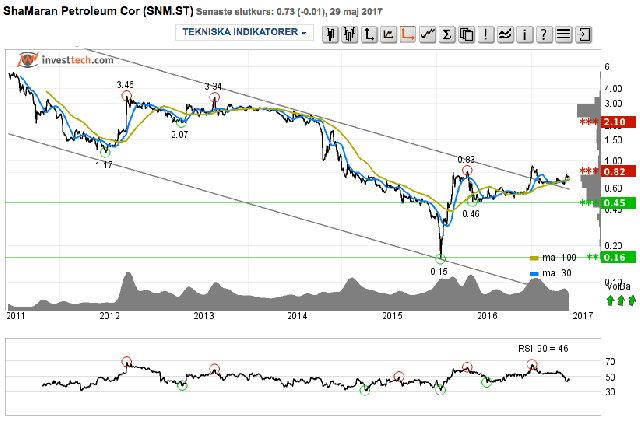
Task: Open the question mark help icon
Action: 544,35
